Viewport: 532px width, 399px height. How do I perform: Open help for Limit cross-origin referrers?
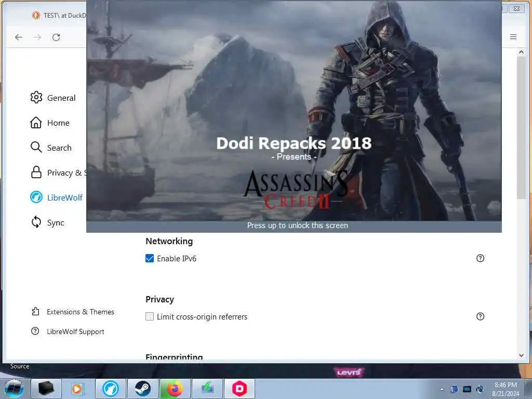tap(481, 316)
